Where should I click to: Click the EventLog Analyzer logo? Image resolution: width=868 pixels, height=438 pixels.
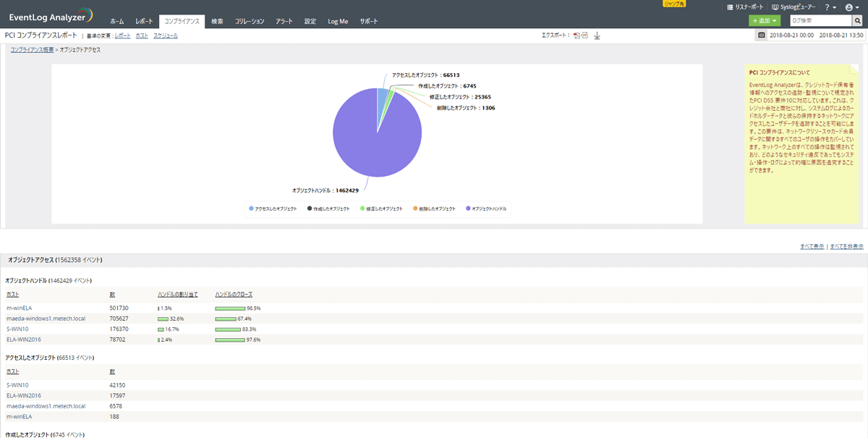point(51,17)
